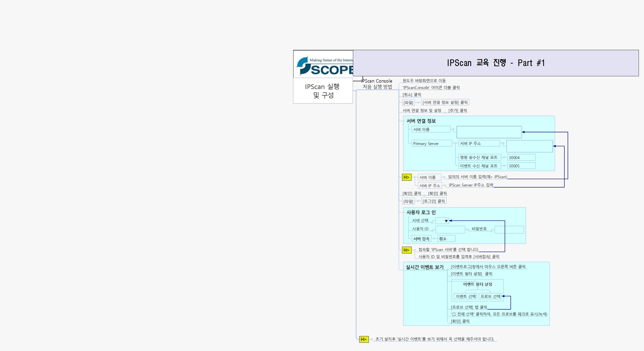Click the 비밀번호 input field
Image resolution: width=644 pixels, height=351 pixels.
click(509, 230)
